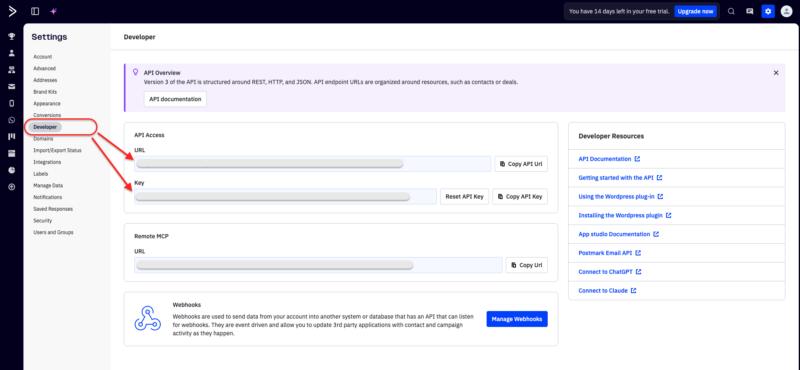Click the lightbulb icon in API Overview
Image resolution: width=800 pixels, height=370 pixels.
point(136,72)
